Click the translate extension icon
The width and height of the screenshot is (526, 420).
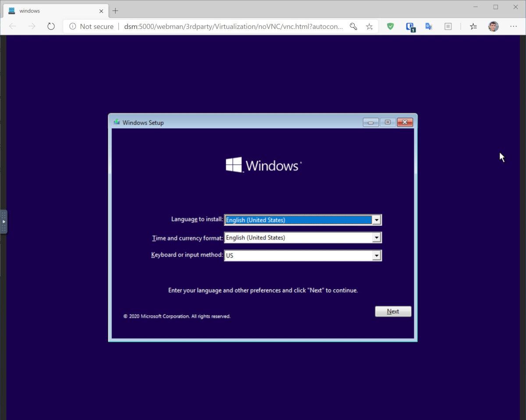pos(429,26)
